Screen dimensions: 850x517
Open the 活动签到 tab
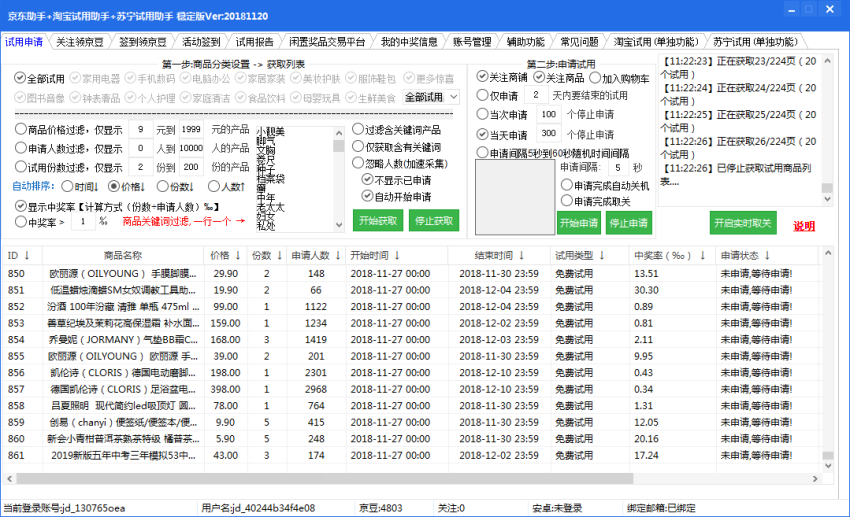201,42
